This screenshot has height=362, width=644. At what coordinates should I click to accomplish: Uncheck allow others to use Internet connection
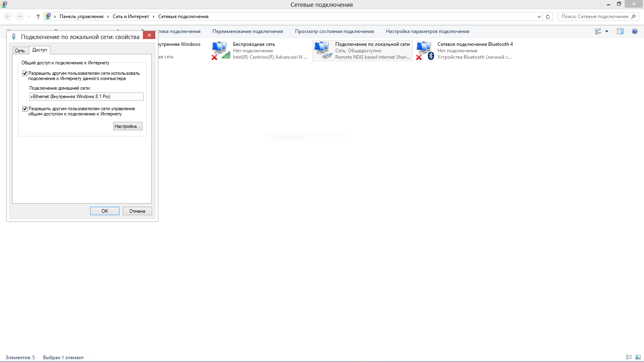point(25,73)
